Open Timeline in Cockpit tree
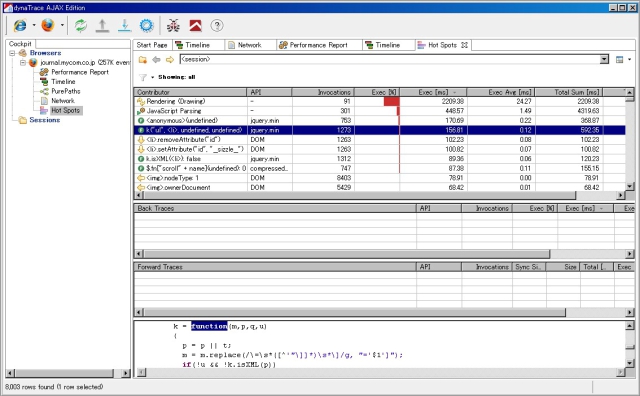Viewport: 640px width, 396px height. (63, 82)
